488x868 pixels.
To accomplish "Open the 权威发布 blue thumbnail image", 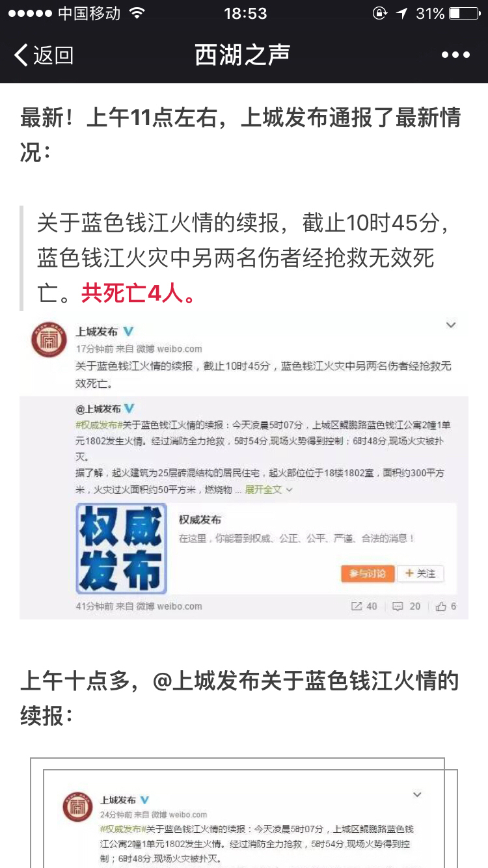I will pos(122,549).
